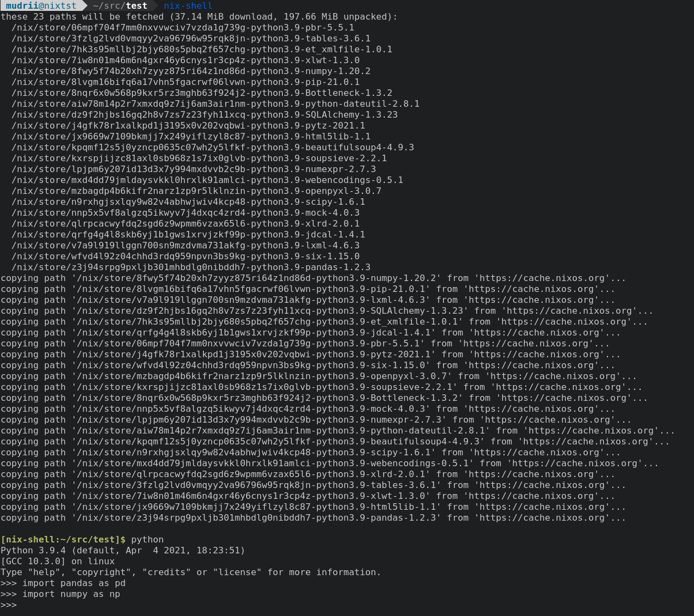
Task: Click the 'copying path' line for tables-3.6.1
Action: [x=314, y=485]
